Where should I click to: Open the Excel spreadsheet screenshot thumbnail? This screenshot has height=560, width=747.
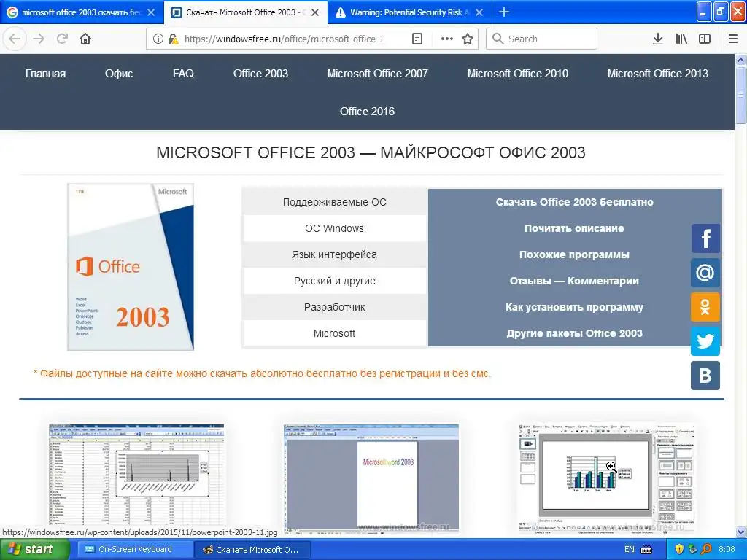[x=136, y=478]
